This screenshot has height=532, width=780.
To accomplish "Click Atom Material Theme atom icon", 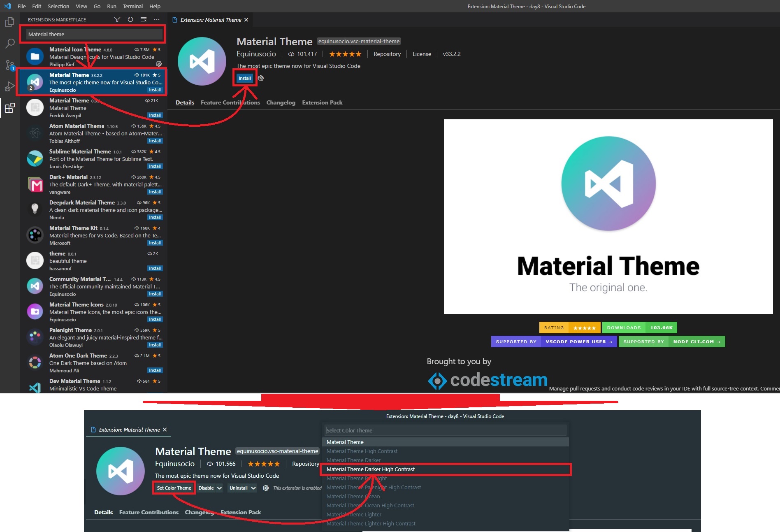I will tap(35, 133).
